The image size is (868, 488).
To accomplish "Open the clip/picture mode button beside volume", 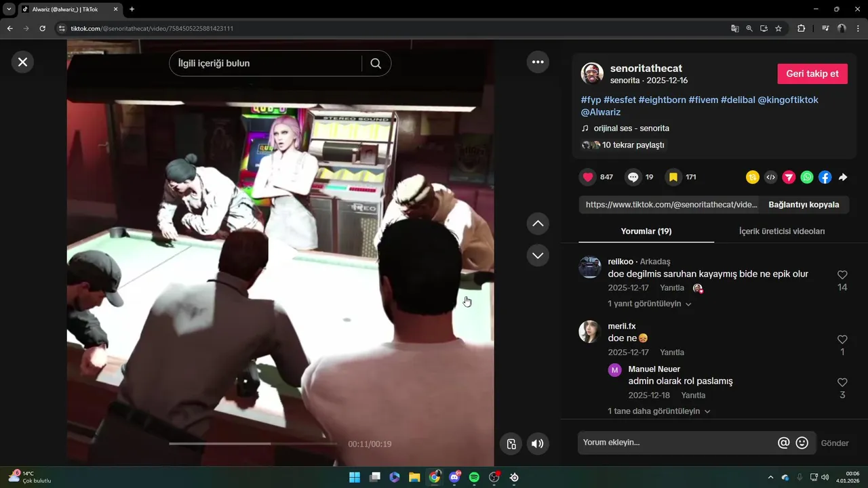I will (x=511, y=444).
